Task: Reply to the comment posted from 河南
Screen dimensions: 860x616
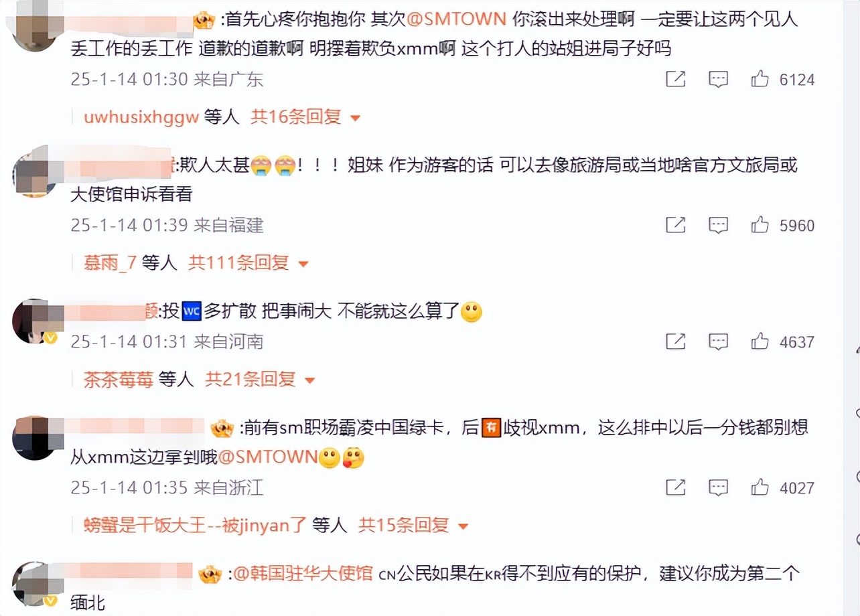Action: (x=718, y=342)
